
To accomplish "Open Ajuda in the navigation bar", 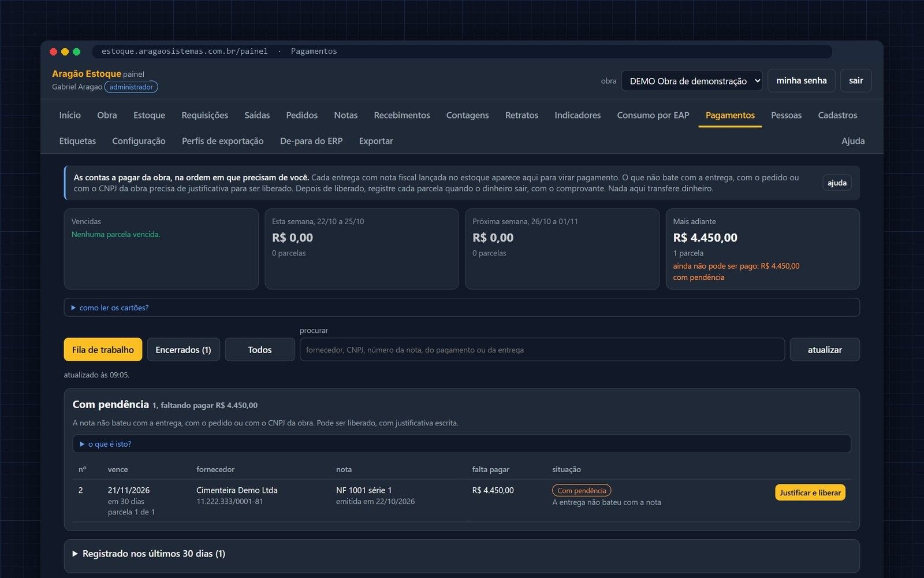I will point(853,141).
